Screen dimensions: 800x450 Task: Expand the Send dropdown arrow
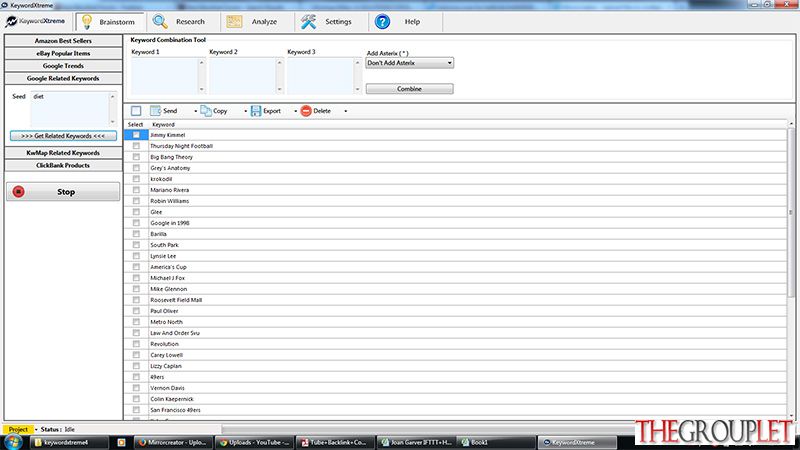195,111
